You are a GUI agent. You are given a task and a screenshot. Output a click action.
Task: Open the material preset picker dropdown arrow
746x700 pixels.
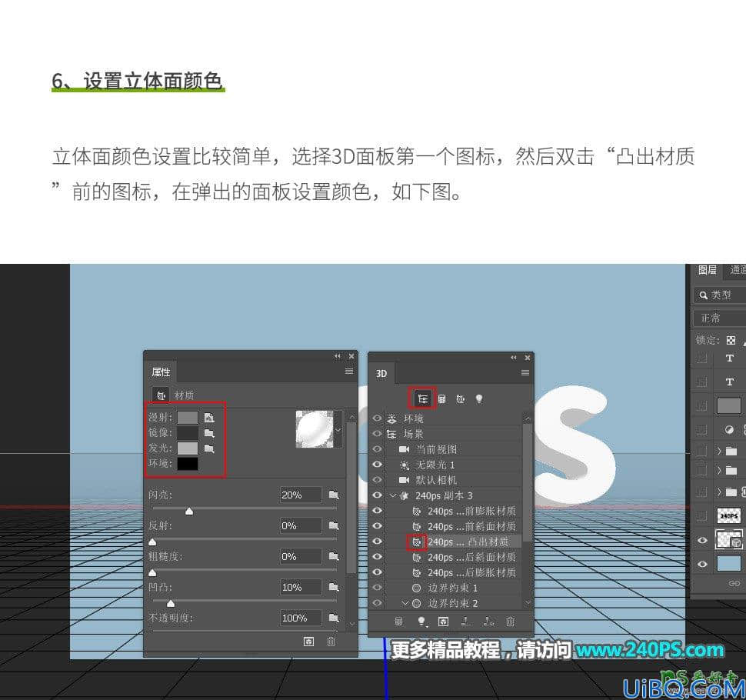point(338,430)
